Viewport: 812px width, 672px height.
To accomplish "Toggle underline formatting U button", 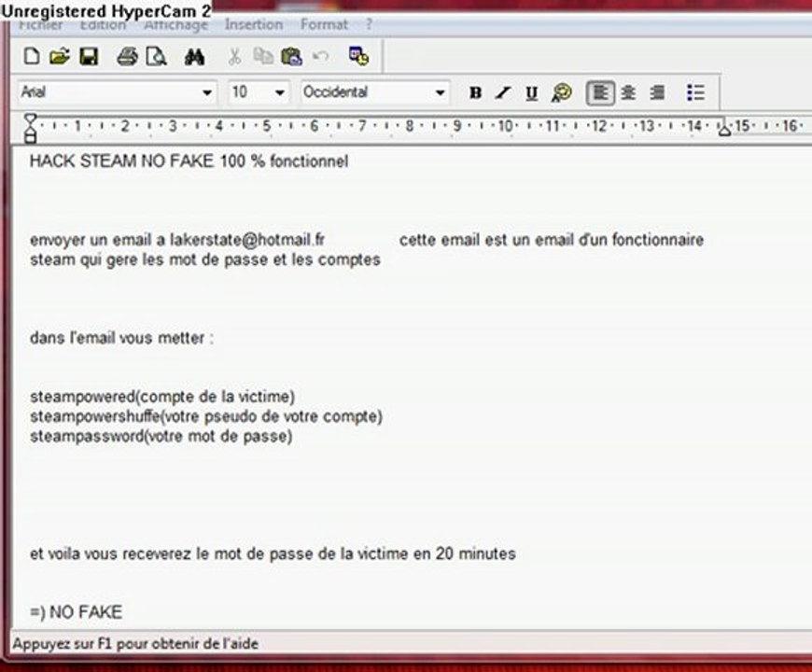I will click(x=531, y=93).
